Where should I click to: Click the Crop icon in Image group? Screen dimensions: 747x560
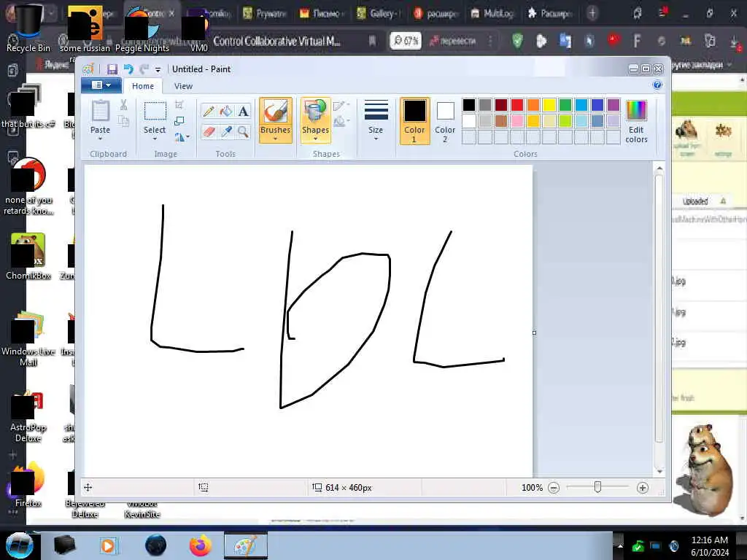coord(179,105)
